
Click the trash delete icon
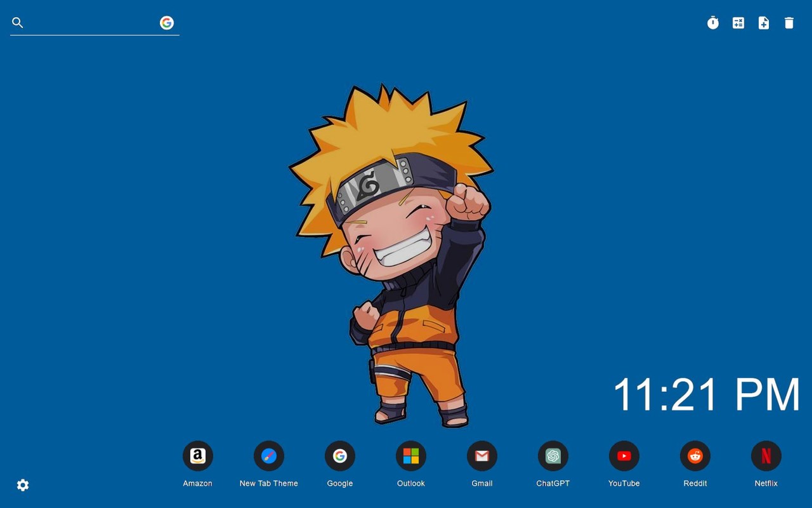[x=789, y=23]
